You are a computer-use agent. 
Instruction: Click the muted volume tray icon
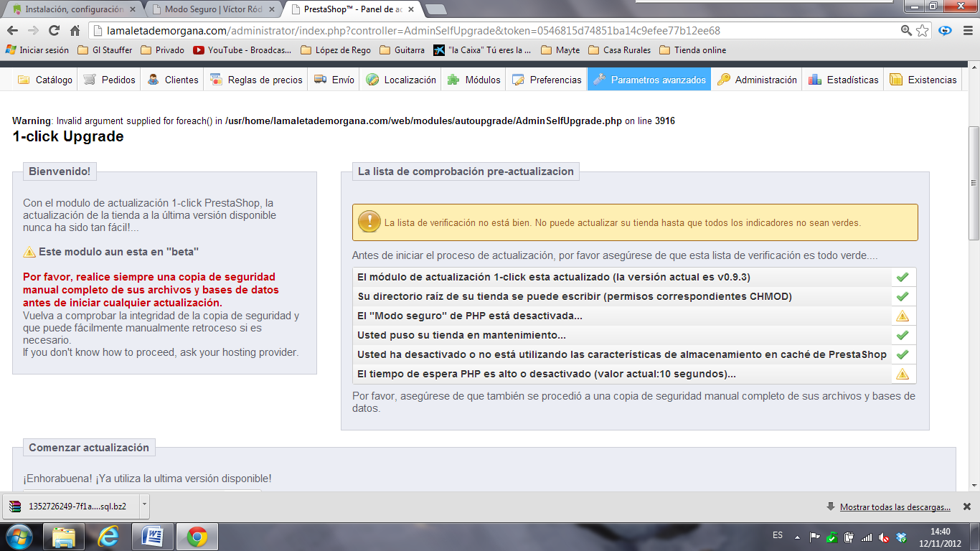point(885,537)
